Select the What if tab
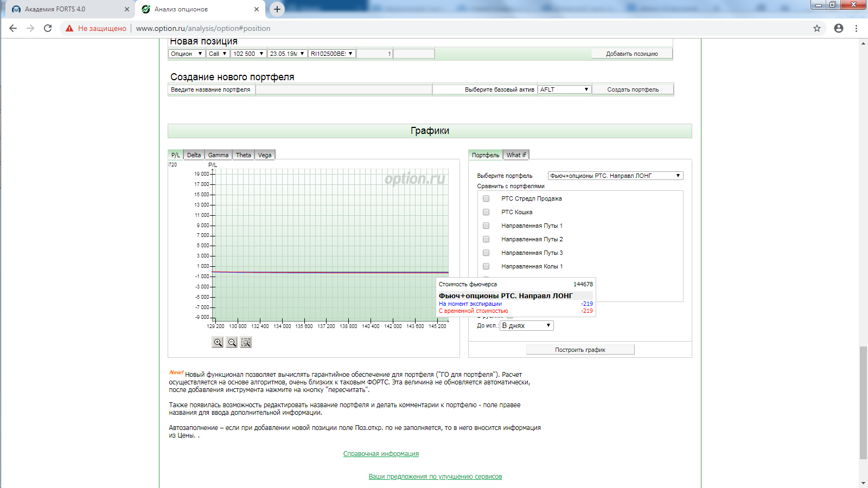Screen dimensions: 868x488 click(x=516, y=155)
